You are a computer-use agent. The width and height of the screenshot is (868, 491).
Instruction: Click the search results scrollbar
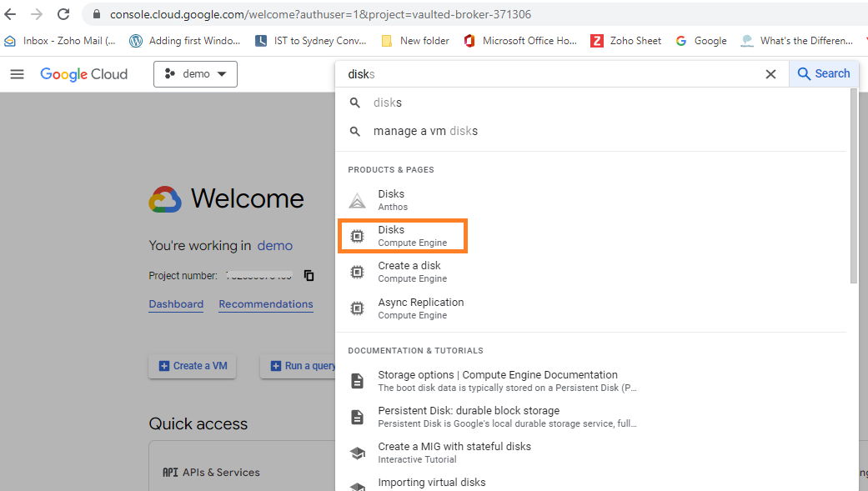tap(853, 183)
